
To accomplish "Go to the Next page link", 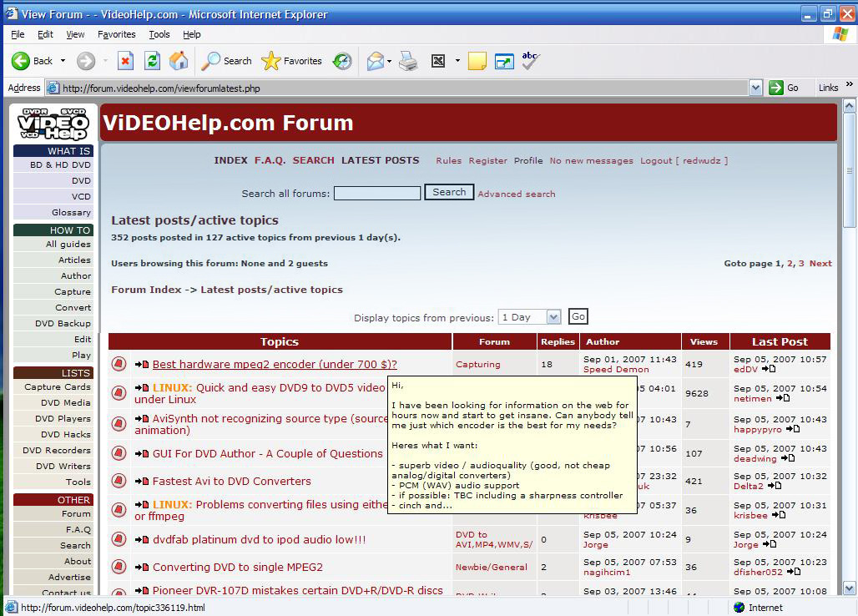I will (x=820, y=263).
